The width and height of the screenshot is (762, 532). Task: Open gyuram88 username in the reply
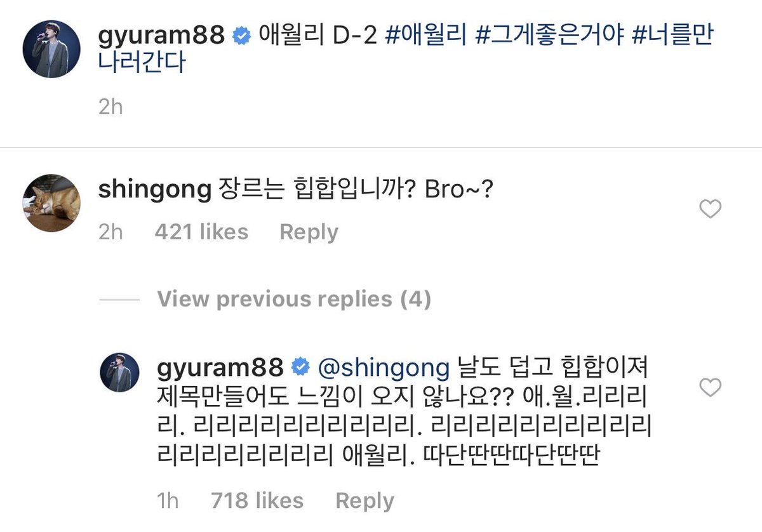tap(221, 367)
